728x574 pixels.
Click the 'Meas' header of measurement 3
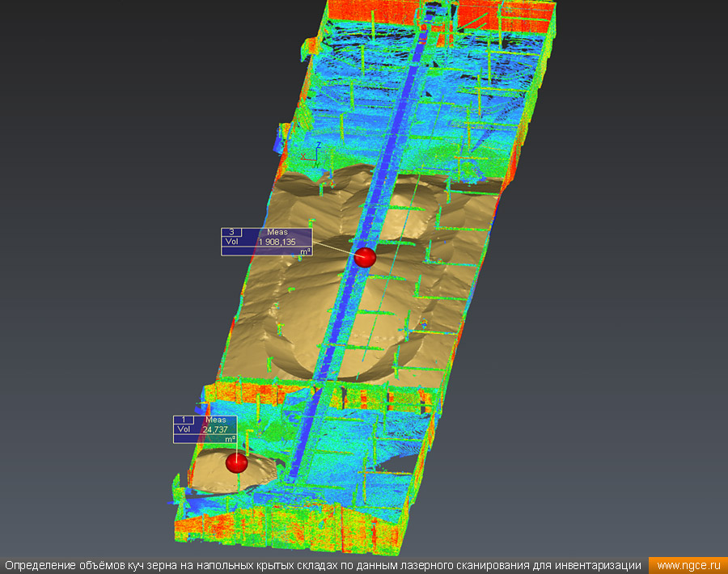(277, 232)
